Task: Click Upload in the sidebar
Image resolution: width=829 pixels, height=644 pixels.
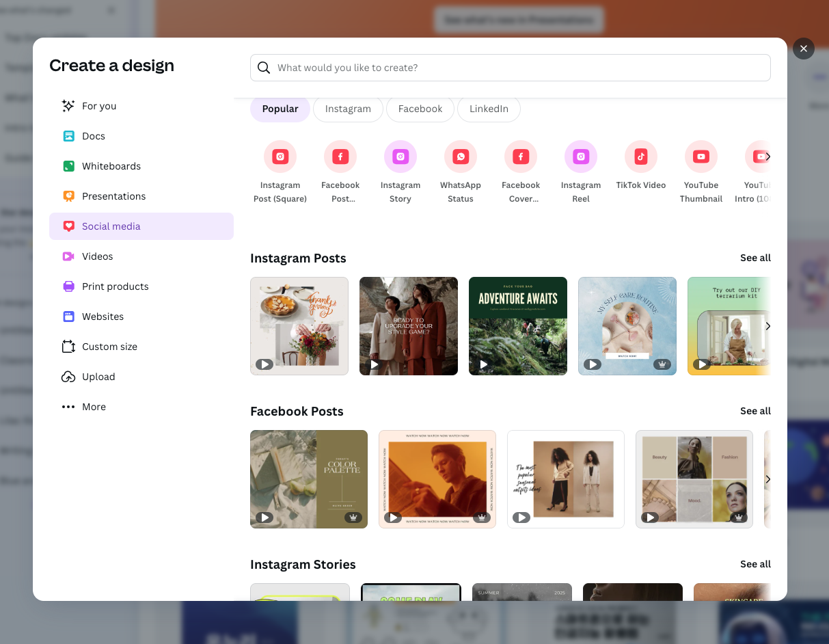Action: pyautogui.click(x=141, y=377)
